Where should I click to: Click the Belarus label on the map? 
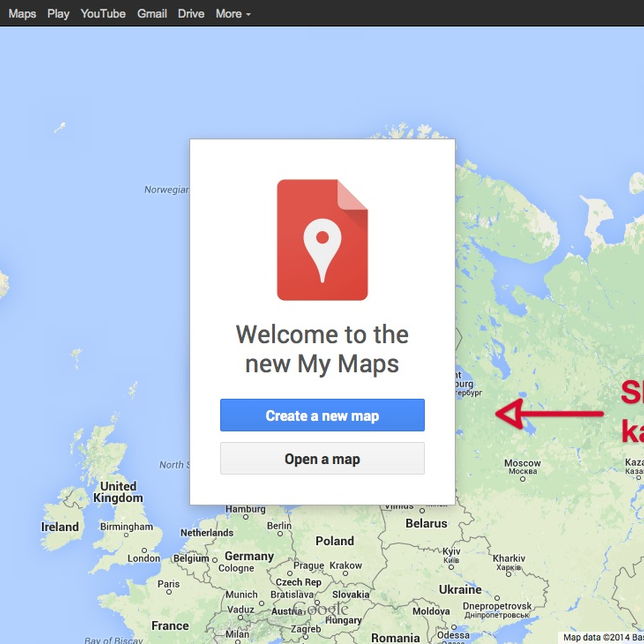(x=426, y=523)
